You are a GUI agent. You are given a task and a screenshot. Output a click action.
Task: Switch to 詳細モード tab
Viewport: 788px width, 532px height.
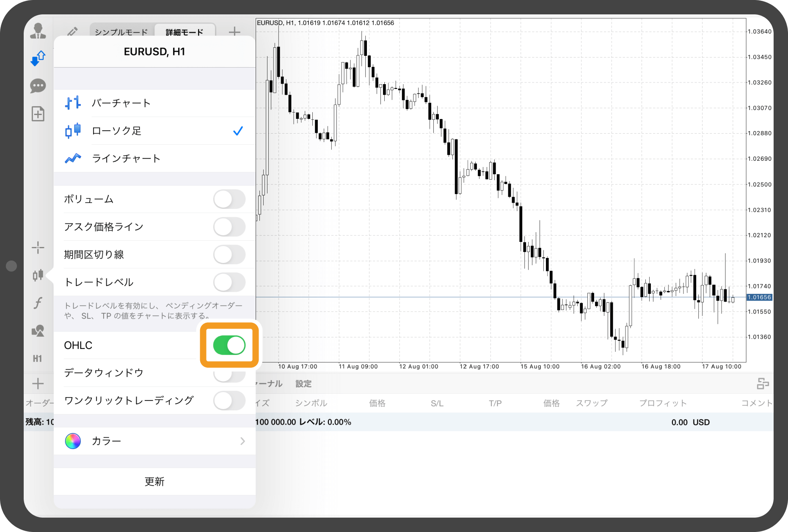tap(185, 32)
